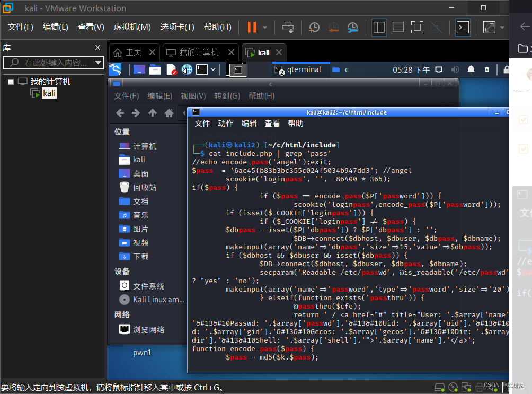Open the notifications bell icon
Screen dimensions: 532x394
471,69
